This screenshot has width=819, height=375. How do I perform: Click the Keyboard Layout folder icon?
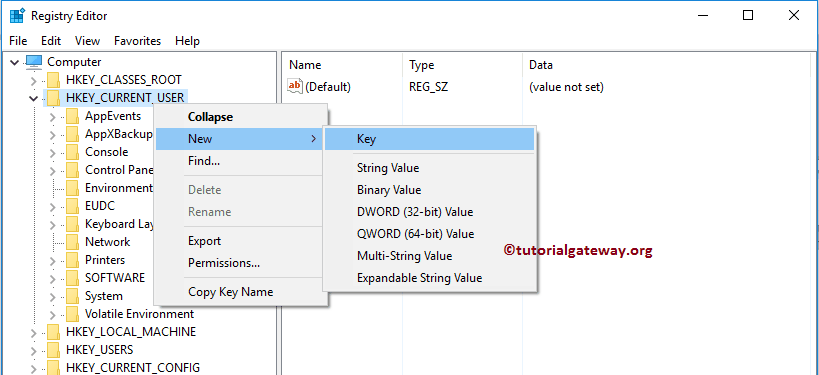pos(72,224)
